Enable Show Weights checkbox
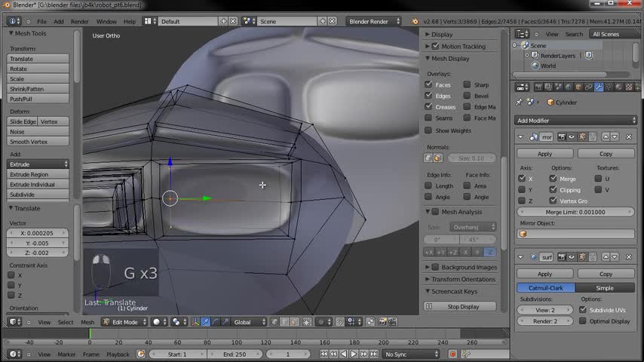The width and height of the screenshot is (644, 362). click(x=428, y=130)
